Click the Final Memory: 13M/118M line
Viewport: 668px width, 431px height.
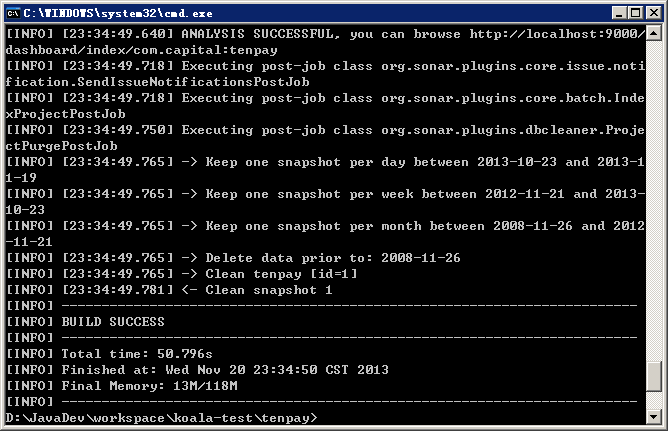coord(122,385)
